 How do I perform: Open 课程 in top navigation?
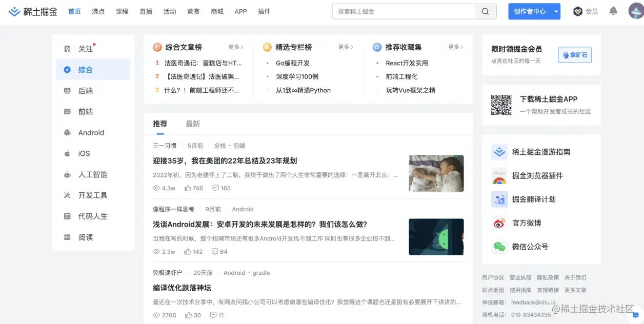click(122, 11)
